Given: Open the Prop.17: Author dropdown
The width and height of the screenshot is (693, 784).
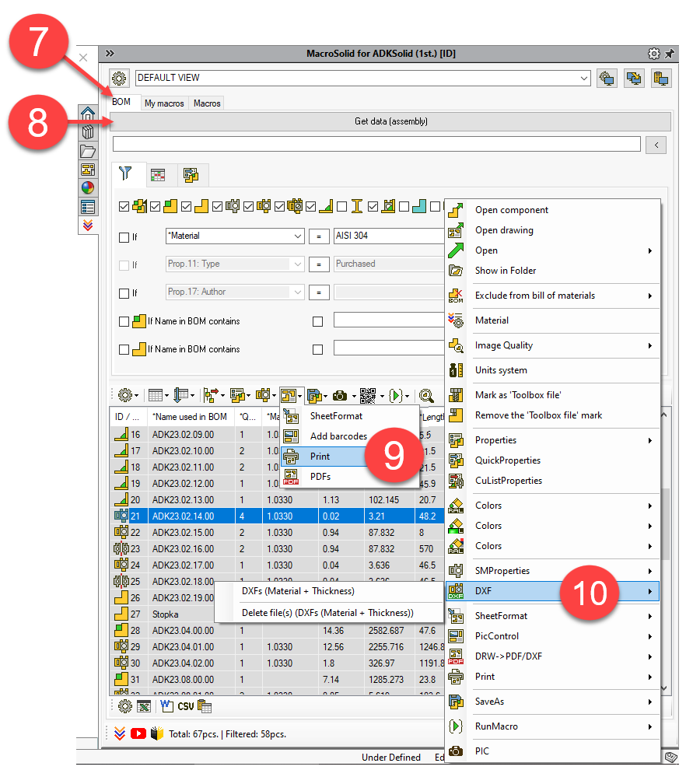Looking at the screenshot, I should pyautogui.click(x=297, y=292).
